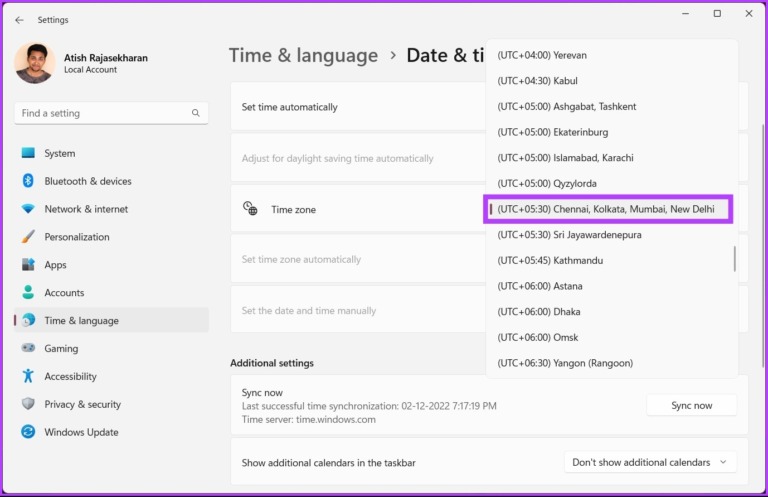The image size is (768, 497).
Task: Click the user profile picture
Action: [x=35, y=63]
